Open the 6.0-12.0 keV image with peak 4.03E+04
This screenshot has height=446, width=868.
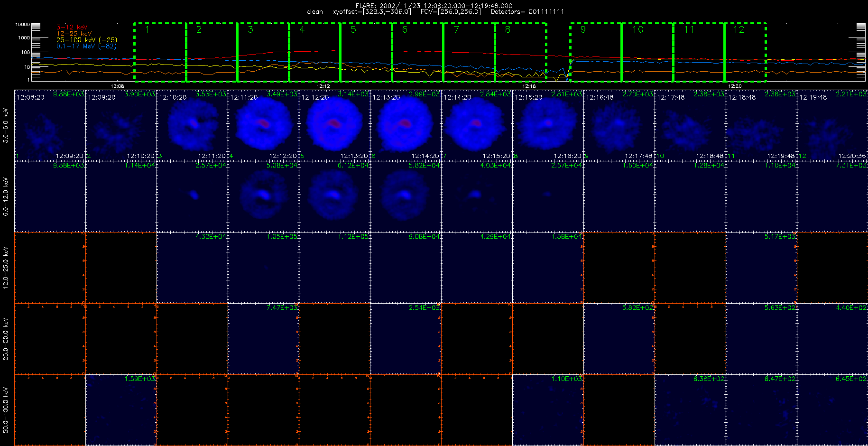[477, 196]
